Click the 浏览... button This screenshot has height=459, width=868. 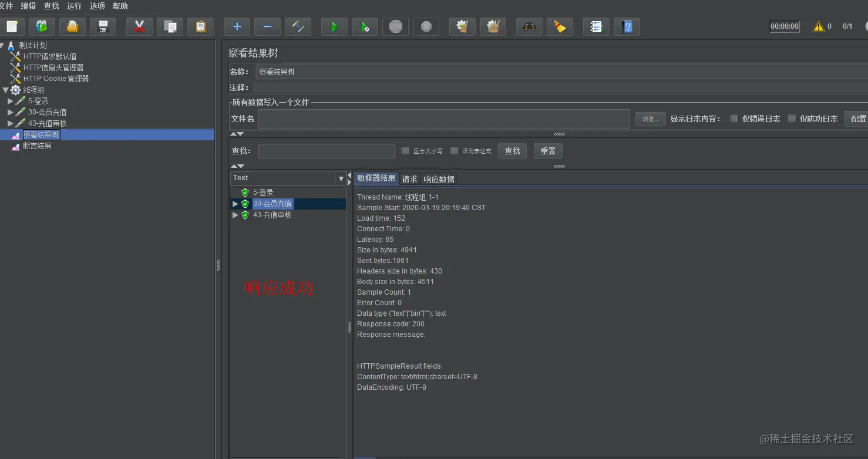650,119
